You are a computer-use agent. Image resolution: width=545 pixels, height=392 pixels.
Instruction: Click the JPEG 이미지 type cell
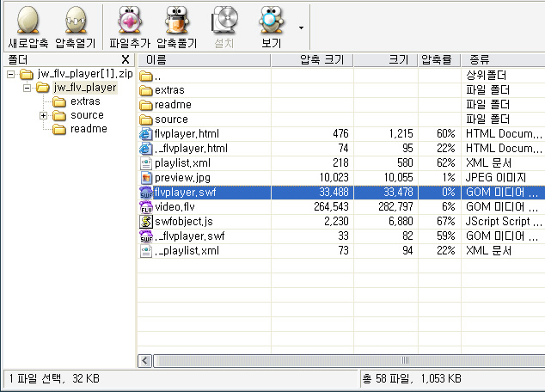coord(496,178)
